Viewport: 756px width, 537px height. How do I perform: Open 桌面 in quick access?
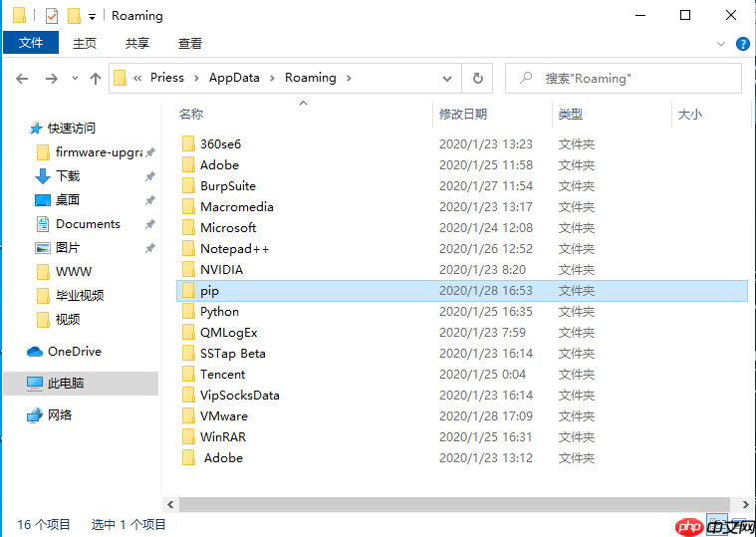click(x=68, y=199)
